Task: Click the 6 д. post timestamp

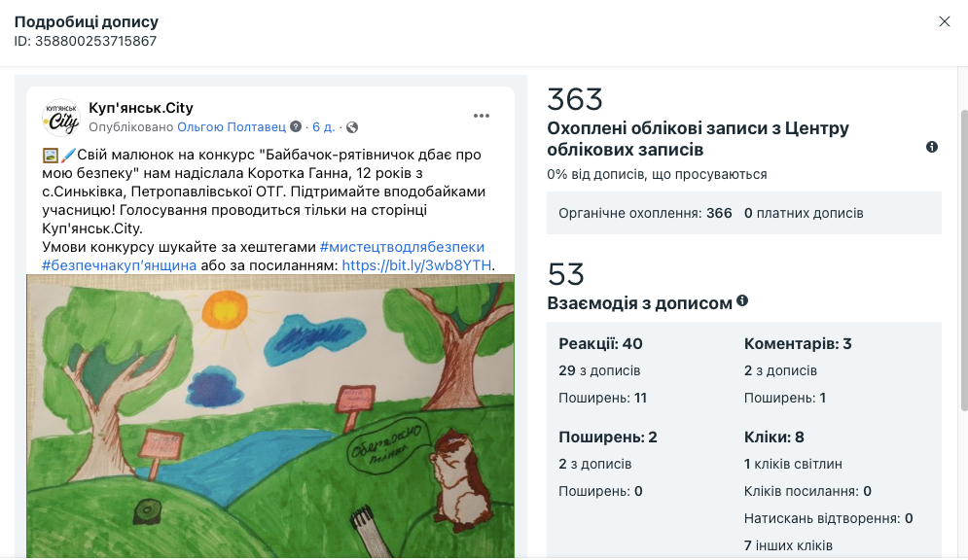Action: coord(323,127)
